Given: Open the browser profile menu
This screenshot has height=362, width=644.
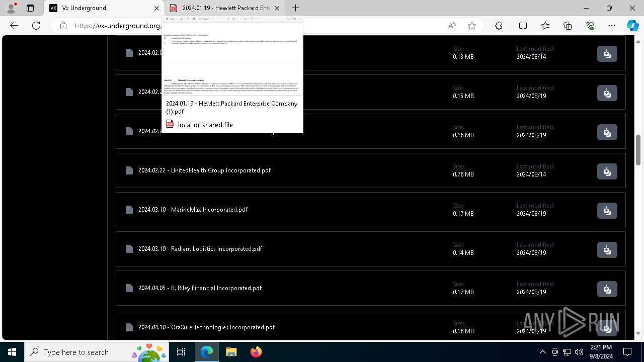Looking at the screenshot, I should click(11, 8).
